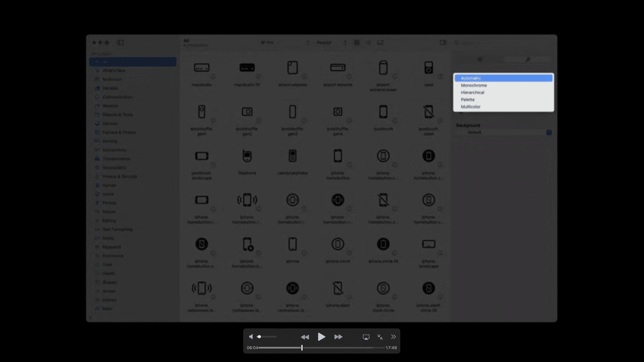
Task: Open the Background Default dropdown
Action: click(x=504, y=132)
